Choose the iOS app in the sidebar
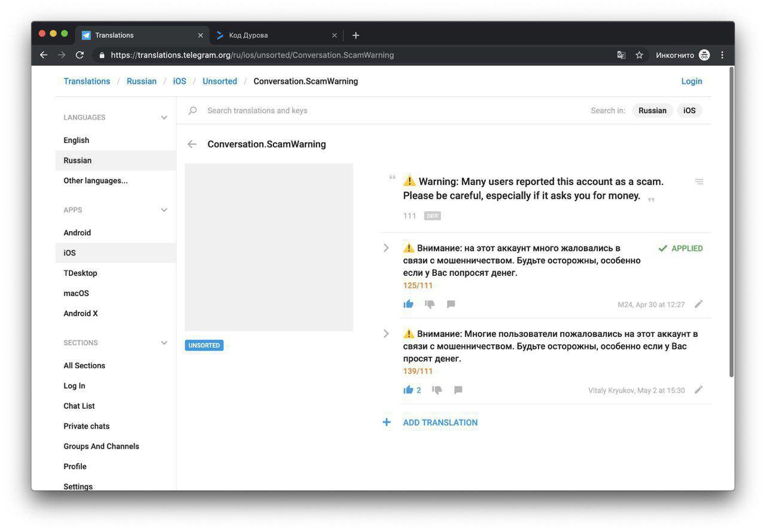Viewport: 766px width, 532px height. [115, 253]
